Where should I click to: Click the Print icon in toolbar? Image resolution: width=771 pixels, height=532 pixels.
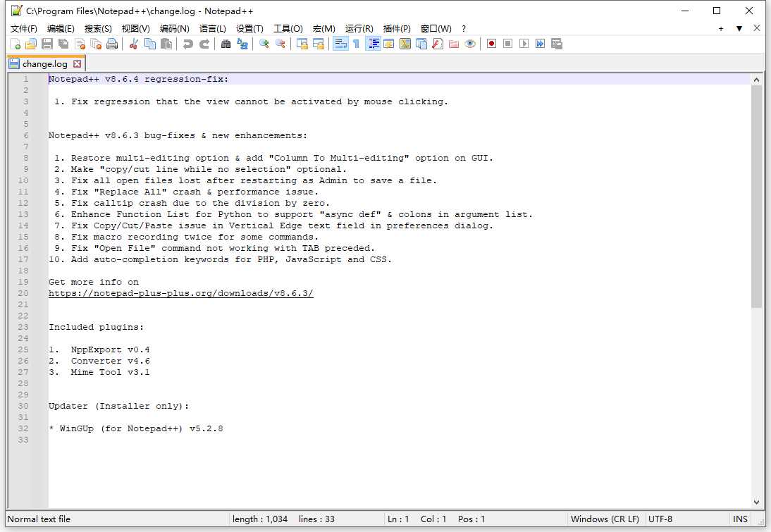[112, 44]
